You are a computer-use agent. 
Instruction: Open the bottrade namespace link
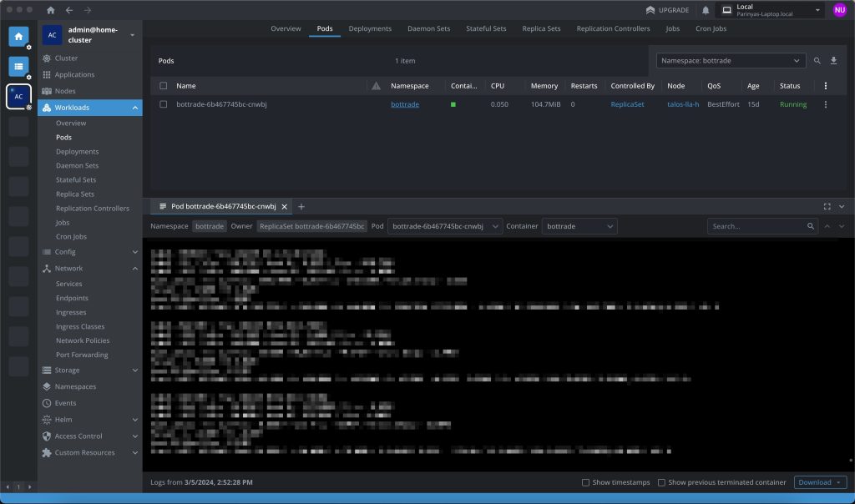coord(405,104)
